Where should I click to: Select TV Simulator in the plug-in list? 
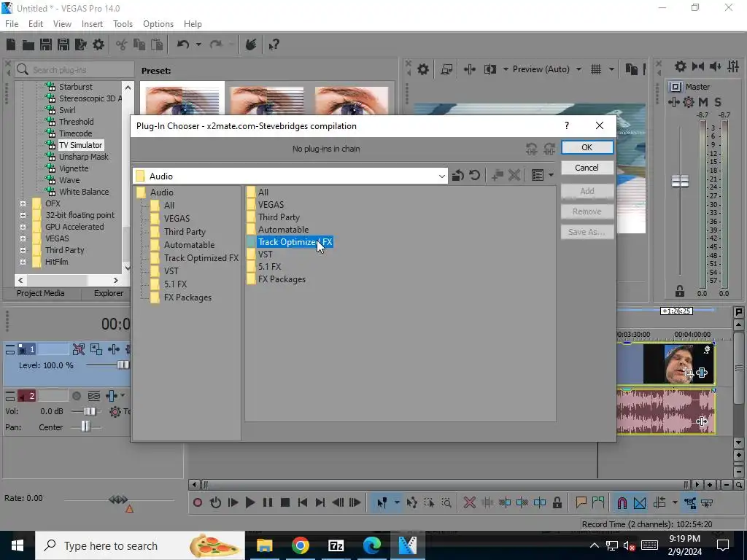[80, 145]
